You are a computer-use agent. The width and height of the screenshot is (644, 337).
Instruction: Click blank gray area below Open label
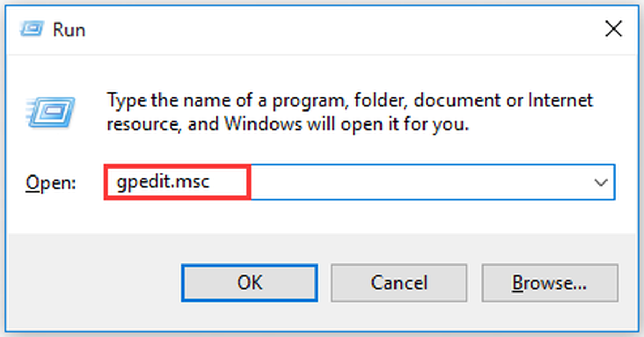(x=51, y=252)
